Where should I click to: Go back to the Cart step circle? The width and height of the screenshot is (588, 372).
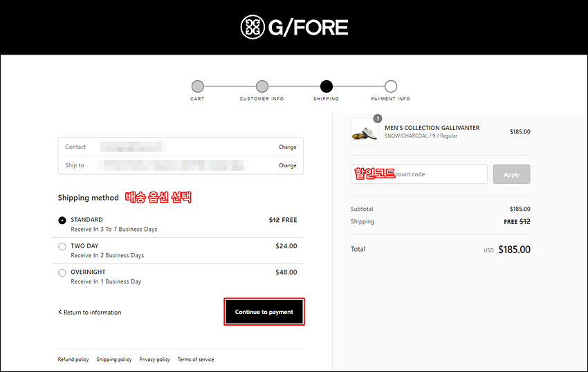pyautogui.click(x=198, y=86)
